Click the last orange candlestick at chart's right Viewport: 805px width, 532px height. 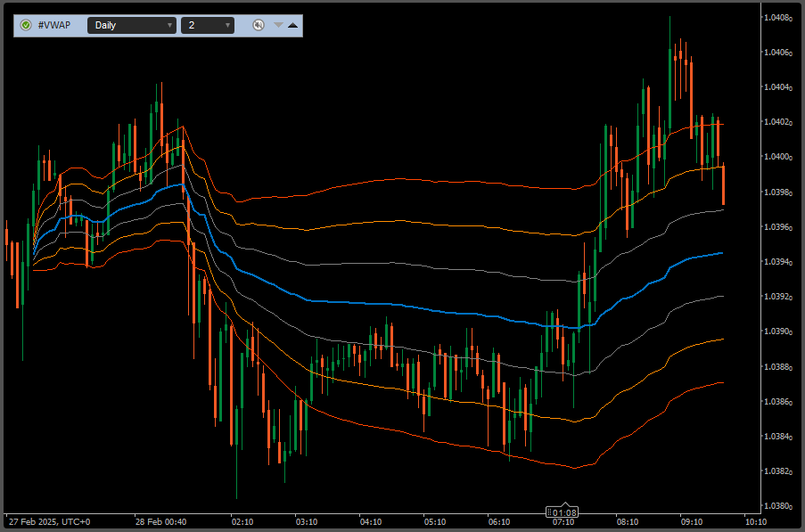coord(723,185)
